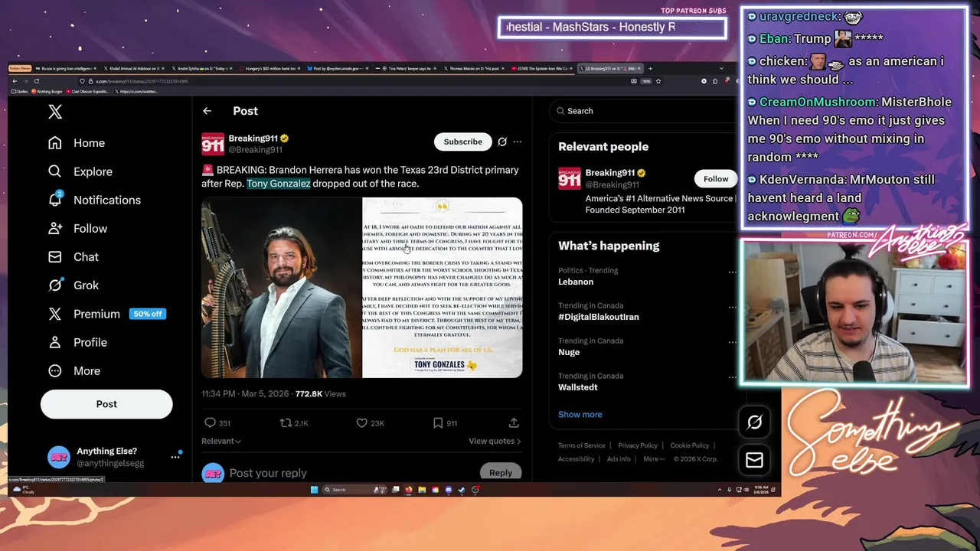
Task: Expand the Relevant replies sort dropdown
Action: [x=221, y=441]
